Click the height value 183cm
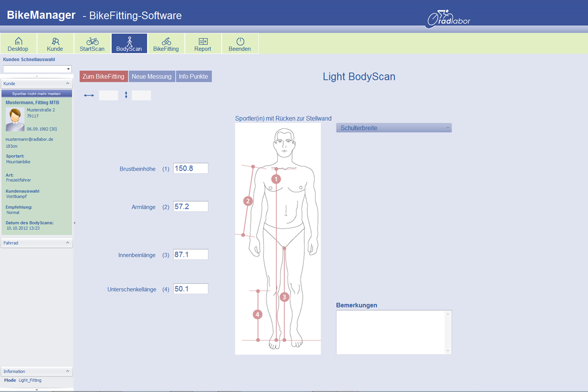588x392 pixels. point(12,146)
